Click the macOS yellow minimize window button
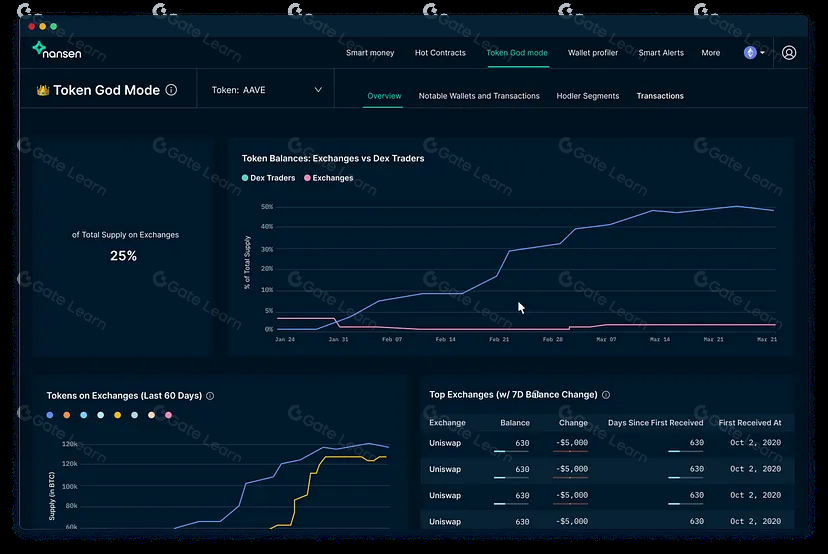Image resolution: width=828 pixels, height=554 pixels. (43, 26)
